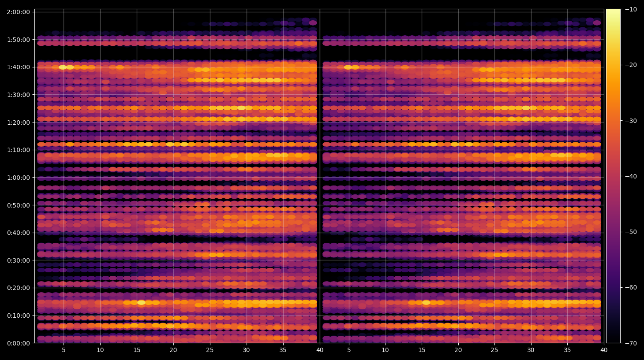Click the inferno colorbar gradient strip
The width and height of the screenshot is (644, 360).
tap(613, 176)
